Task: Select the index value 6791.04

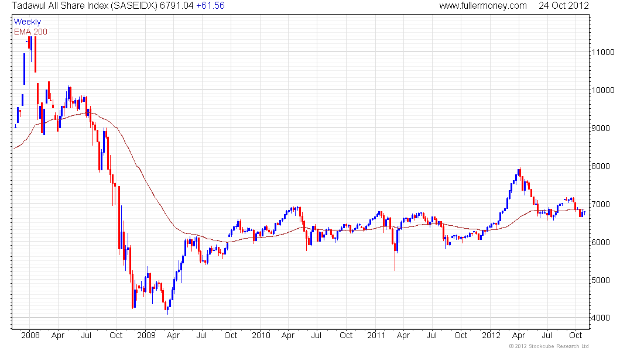Action: pos(176,6)
